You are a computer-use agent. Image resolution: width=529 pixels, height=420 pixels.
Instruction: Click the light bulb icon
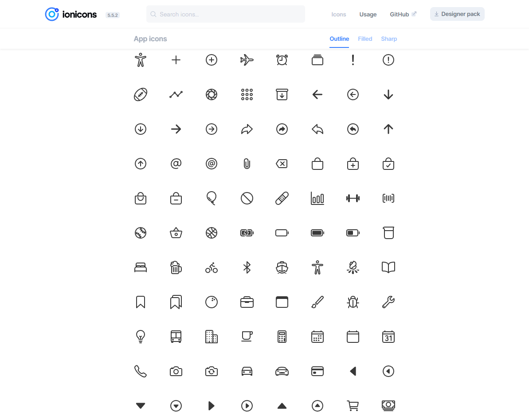(x=141, y=337)
